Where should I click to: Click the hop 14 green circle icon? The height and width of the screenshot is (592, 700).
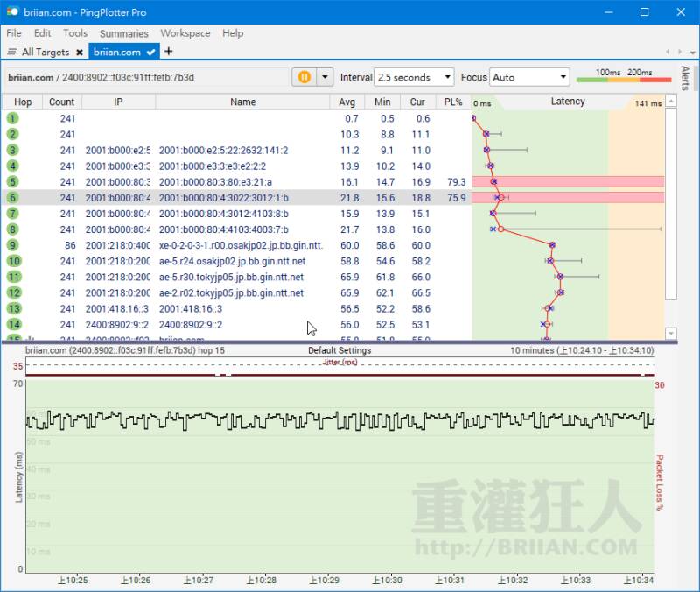click(x=14, y=324)
